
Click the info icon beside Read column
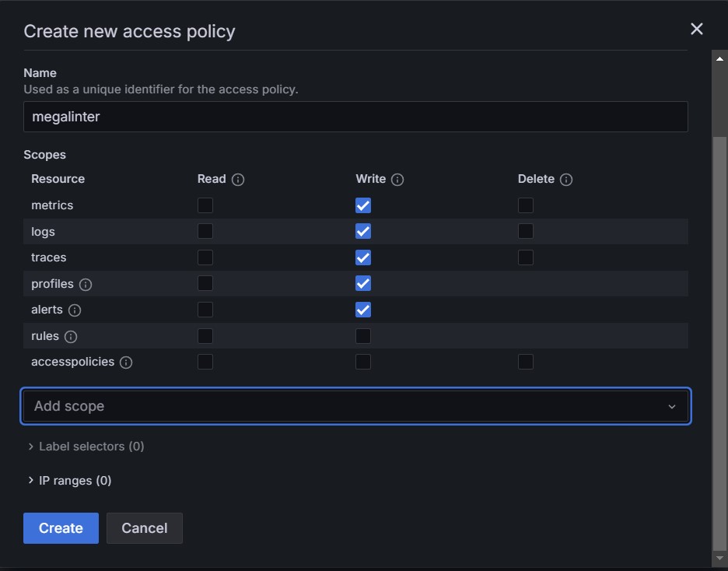tap(238, 180)
